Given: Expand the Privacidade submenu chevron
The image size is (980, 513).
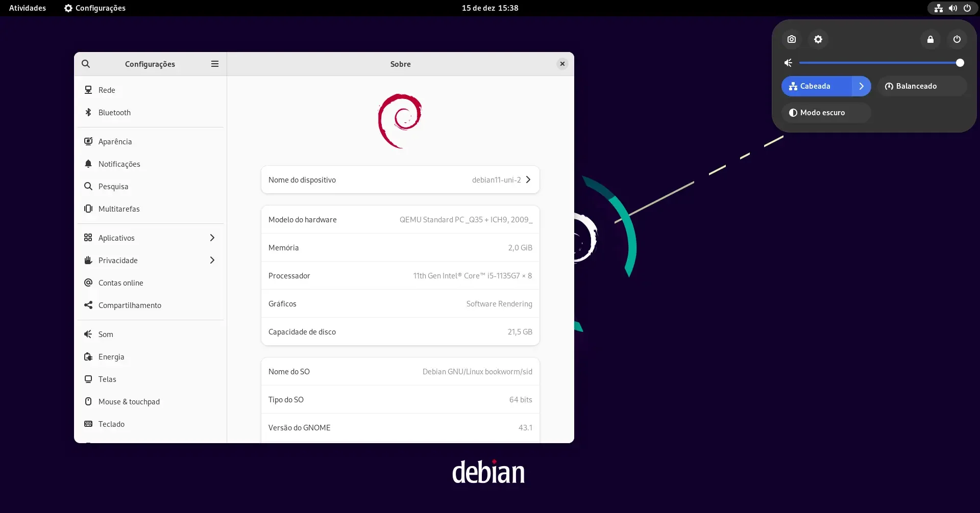Looking at the screenshot, I should [212, 260].
